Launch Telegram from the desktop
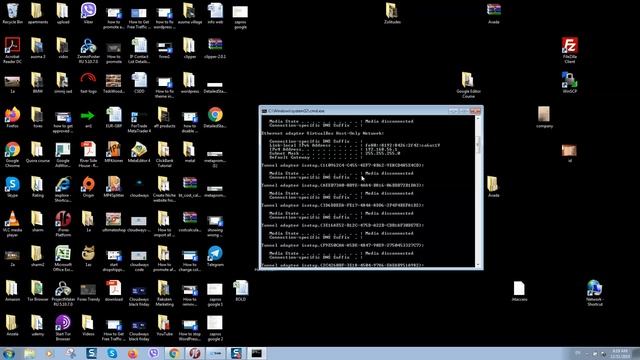Image resolution: width=640 pixels, height=360 pixels. coord(215,254)
